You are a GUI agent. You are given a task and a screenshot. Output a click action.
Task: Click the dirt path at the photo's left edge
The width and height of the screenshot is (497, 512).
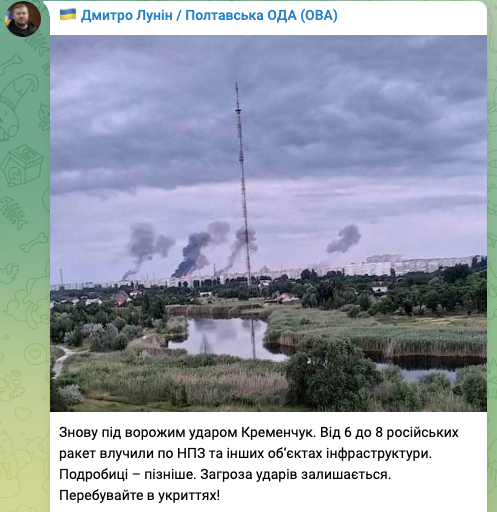click(x=62, y=361)
